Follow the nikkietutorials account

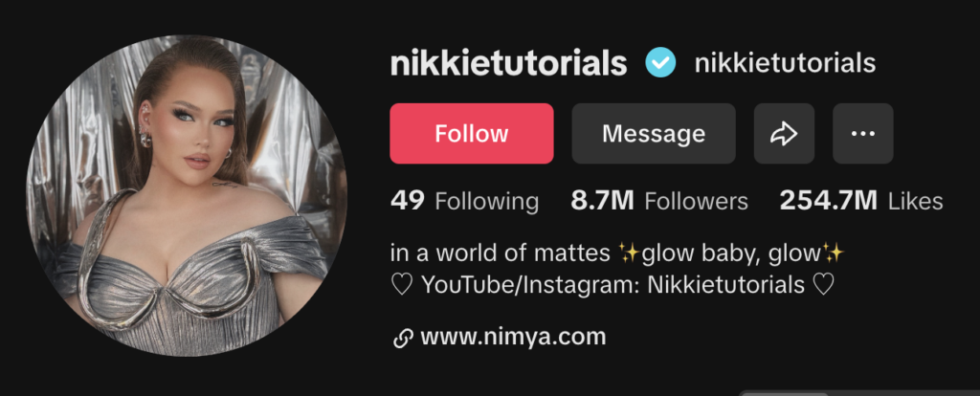(x=472, y=134)
